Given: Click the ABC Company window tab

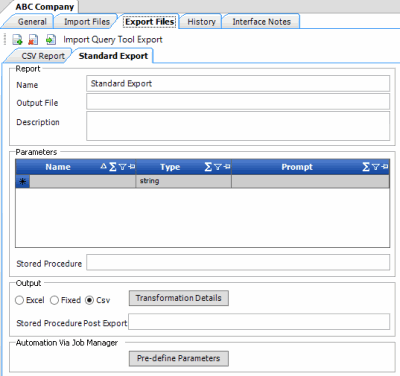Looking at the screenshot, I should pyautogui.click(x=45, y=7).
